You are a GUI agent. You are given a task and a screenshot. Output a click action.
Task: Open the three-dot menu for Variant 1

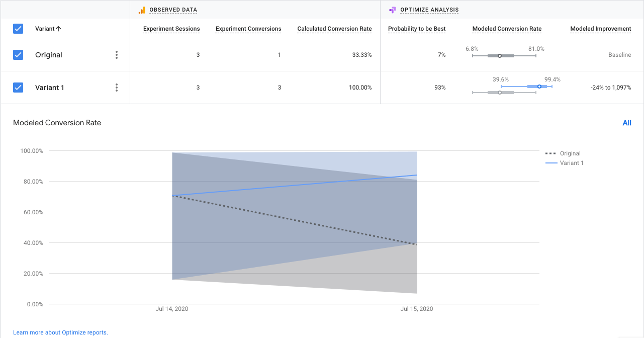[x=117, y=88]
